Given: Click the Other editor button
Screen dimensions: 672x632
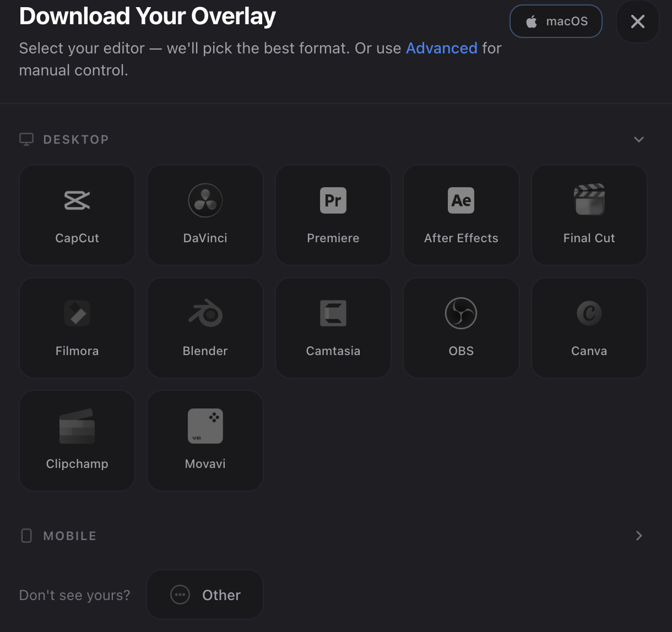Looking at the screenshot, I should coord(205,595).
